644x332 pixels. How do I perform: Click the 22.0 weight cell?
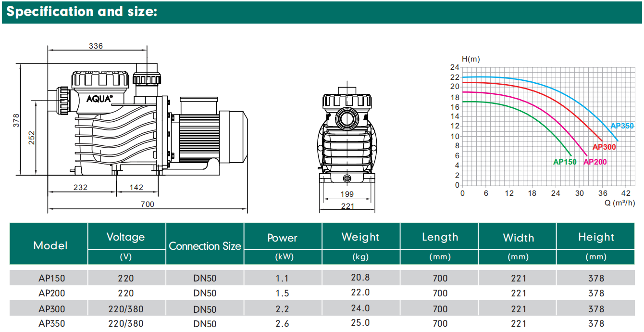click(x=360, y=292)
